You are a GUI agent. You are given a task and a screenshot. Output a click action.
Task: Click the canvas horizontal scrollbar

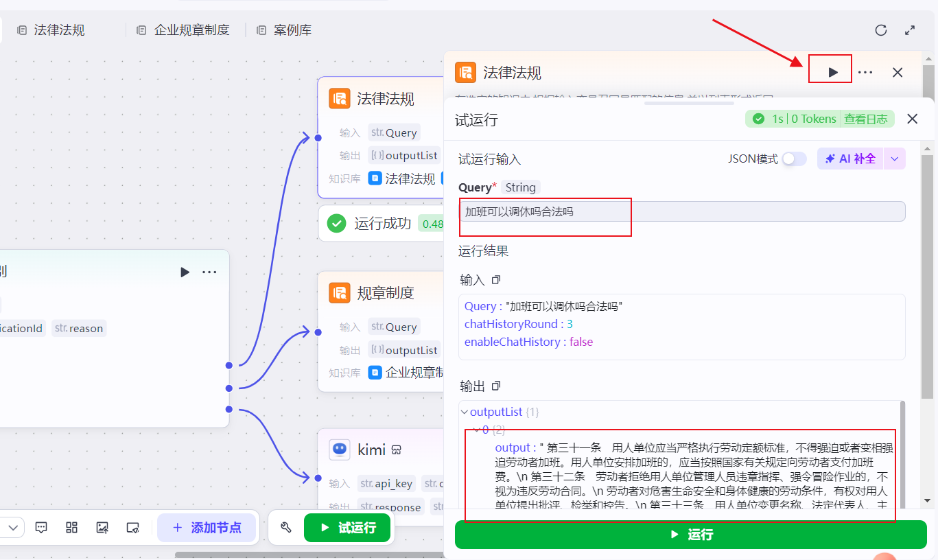(x=309, y=555)
